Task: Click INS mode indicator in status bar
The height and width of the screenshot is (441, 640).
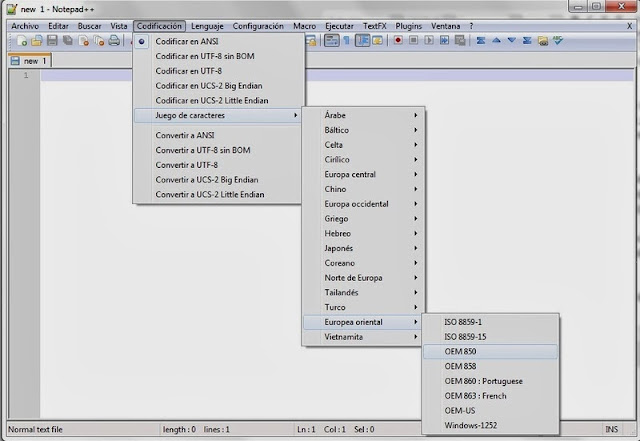Action: click(611, 429)
